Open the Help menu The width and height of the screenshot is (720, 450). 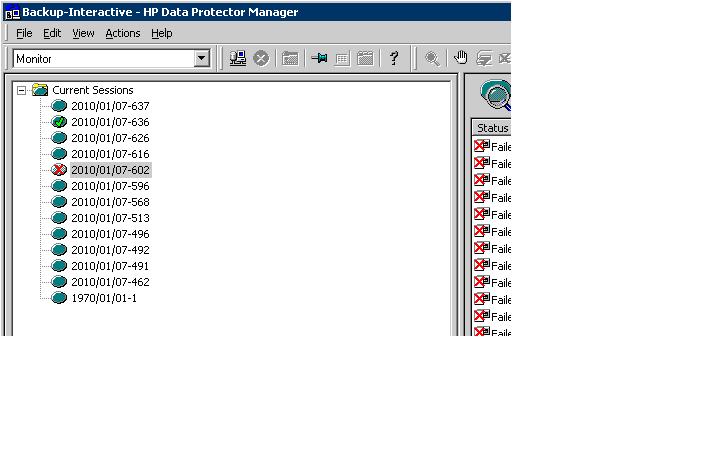pyautogui.click(x=162, y=33)
